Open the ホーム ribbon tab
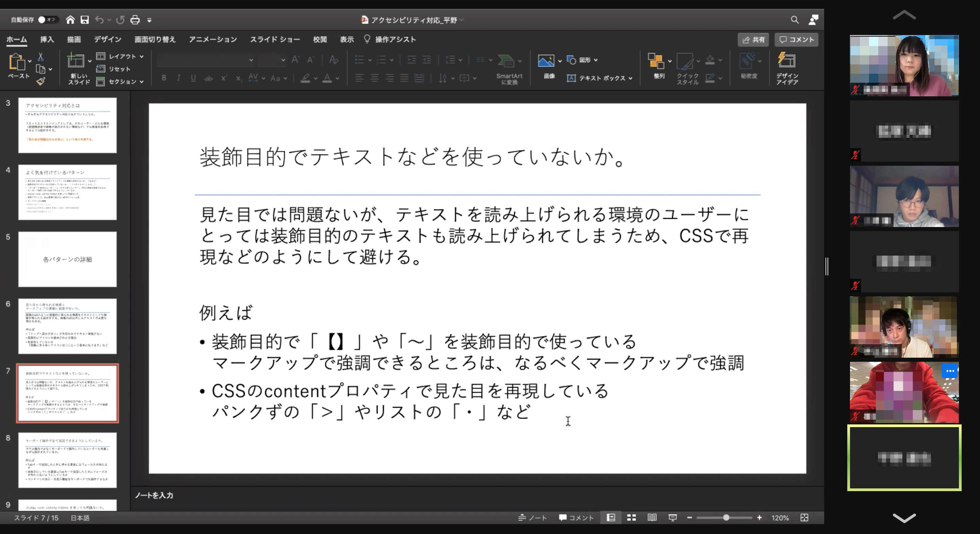This screenshot has width=980, height=534. 16,39
